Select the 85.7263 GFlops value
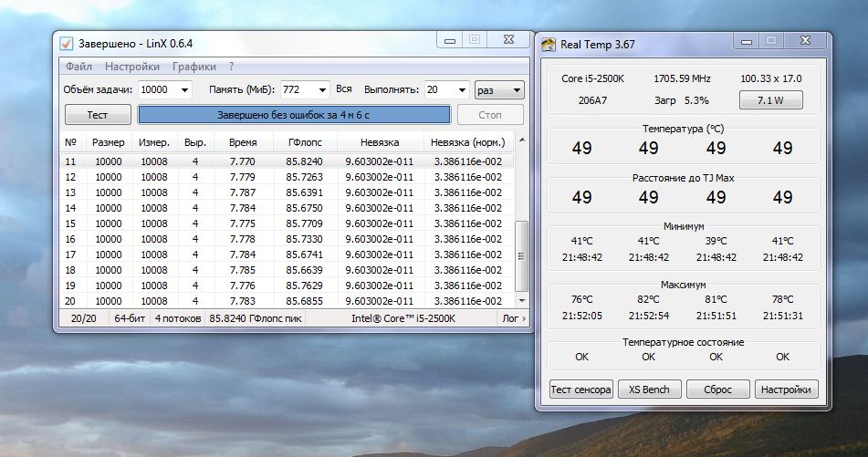Screen dimensions: 868x457 click(305, 177)
